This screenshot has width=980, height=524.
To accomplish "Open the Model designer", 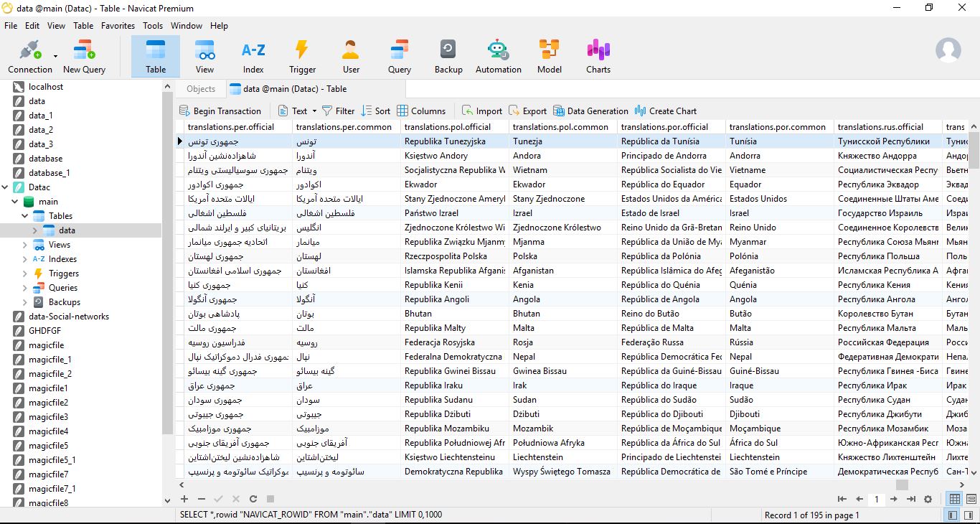I will tap(549, 56).
